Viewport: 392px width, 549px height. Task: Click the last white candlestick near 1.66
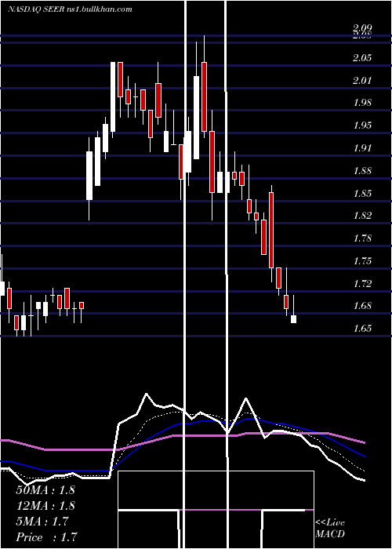[x=293, y=319]
